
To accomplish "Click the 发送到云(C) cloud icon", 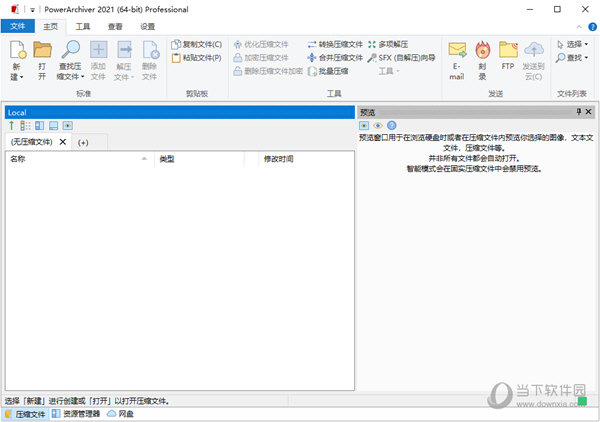I will [x=534, y=50].
